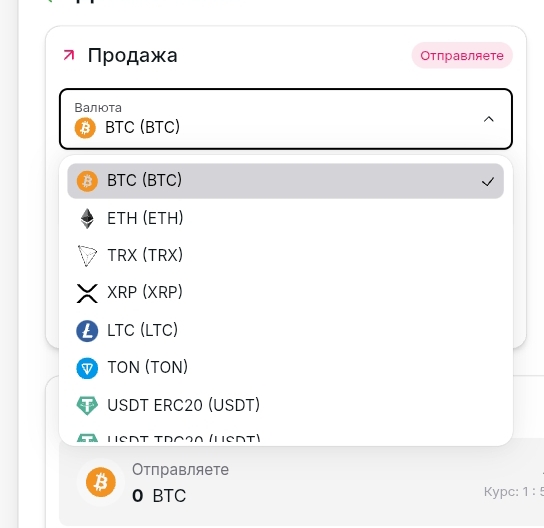Click the green Tether icon for USDT ERC20

(87, 405)
